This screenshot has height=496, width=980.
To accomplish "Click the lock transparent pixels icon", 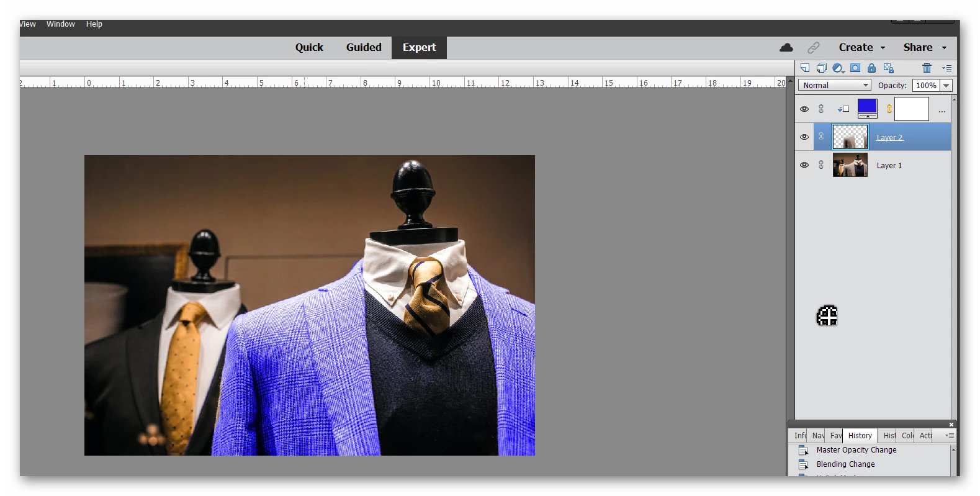I will [x=889, y=68].
